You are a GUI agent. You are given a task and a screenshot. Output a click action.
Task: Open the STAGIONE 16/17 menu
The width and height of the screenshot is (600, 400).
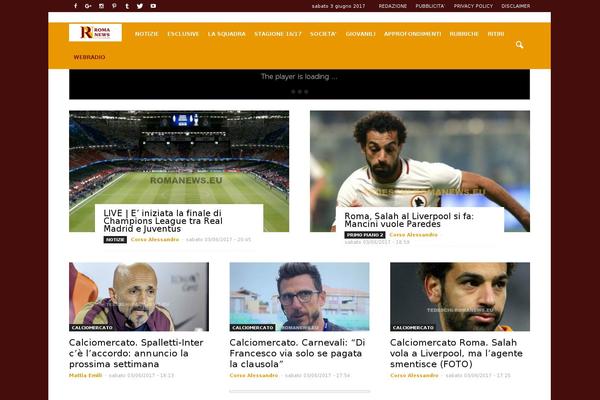pos(278,34)
